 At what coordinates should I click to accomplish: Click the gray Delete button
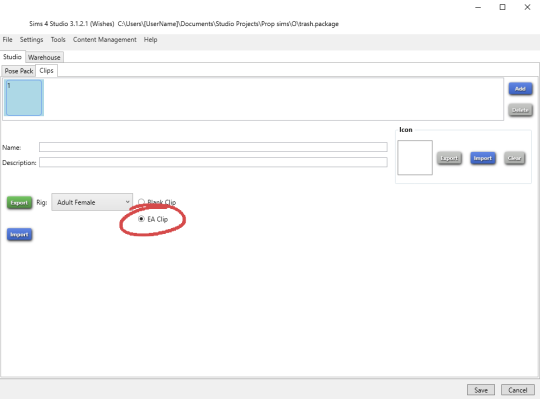[520, 110]
